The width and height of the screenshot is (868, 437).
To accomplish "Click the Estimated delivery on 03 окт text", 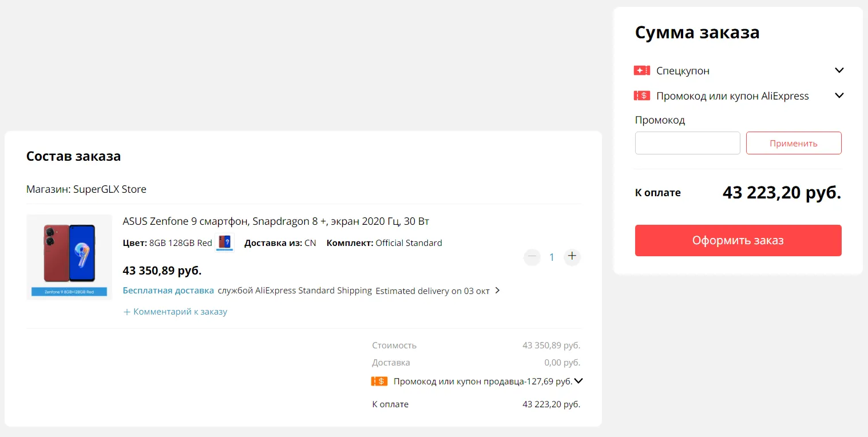I will click(x=432, y=291).
